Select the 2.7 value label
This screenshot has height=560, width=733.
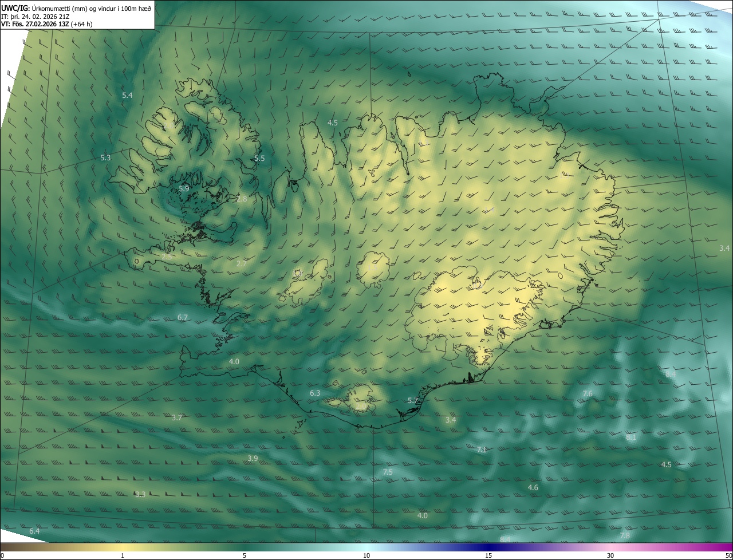click(242, 264)
